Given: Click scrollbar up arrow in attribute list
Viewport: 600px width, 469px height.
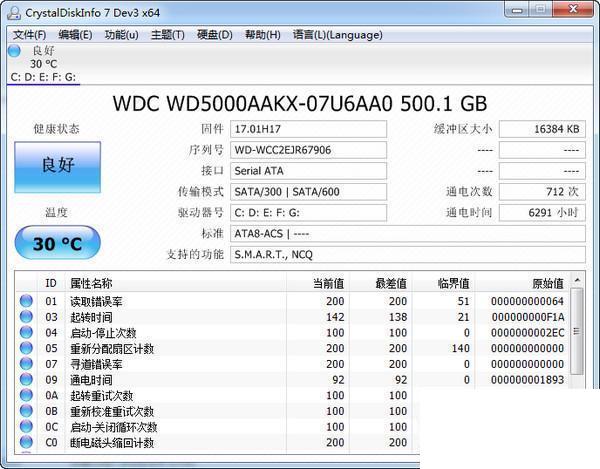Looking at the screenshot, I should (x=577, y=280).
